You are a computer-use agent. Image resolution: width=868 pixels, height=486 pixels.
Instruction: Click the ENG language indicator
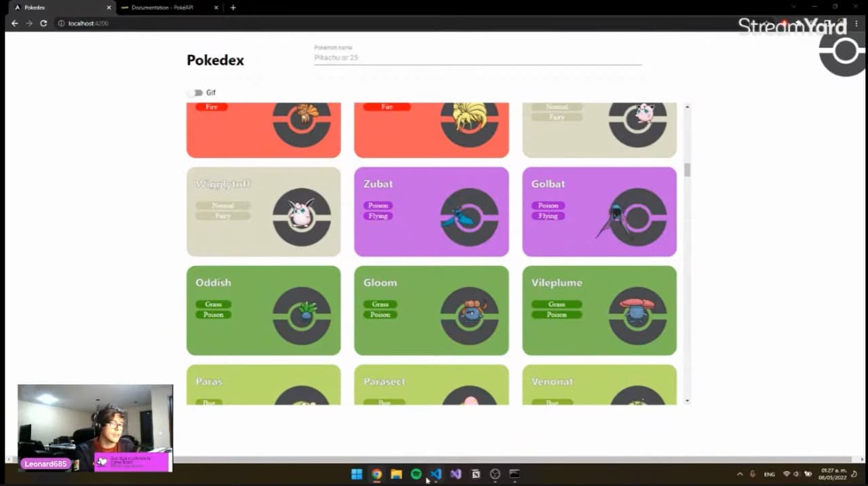(770, 474)
